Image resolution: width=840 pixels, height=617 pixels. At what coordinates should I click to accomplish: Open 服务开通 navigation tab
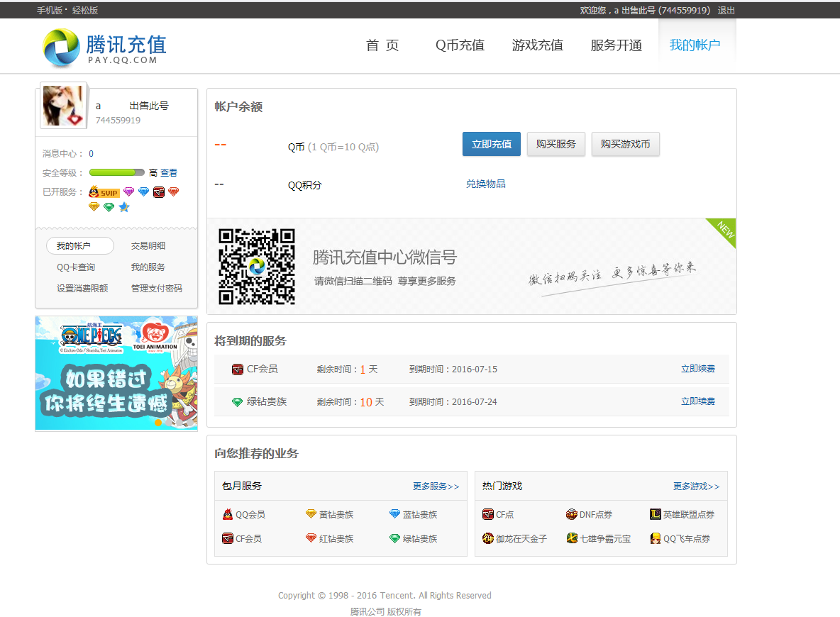click(616, 45)
